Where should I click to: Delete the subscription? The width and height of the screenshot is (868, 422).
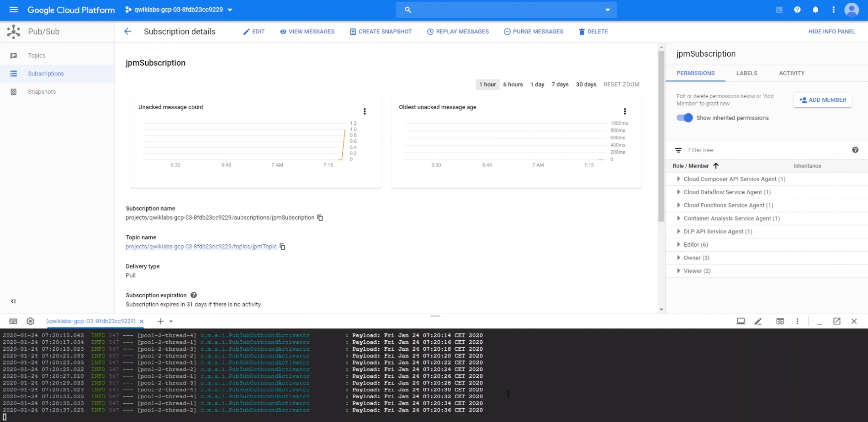pos(593,32)
